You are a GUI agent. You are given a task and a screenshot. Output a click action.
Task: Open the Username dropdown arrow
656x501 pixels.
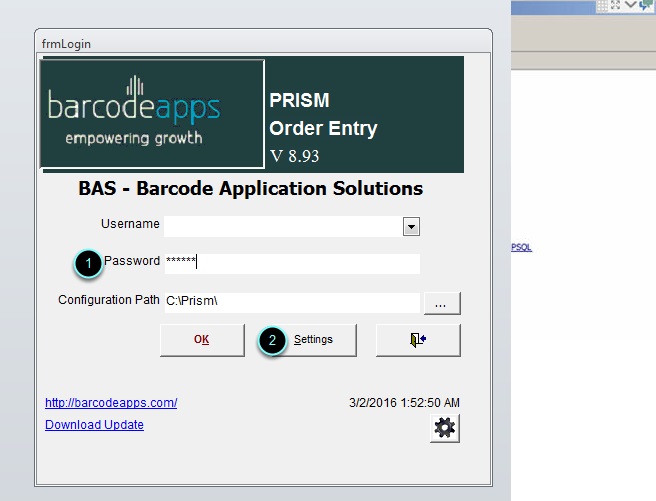point(411,227)
